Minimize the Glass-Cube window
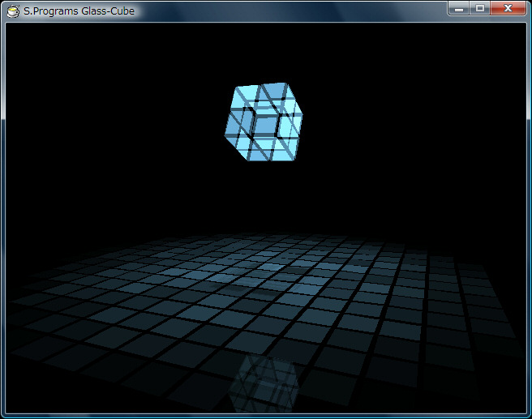 click(x=459, y=8)
